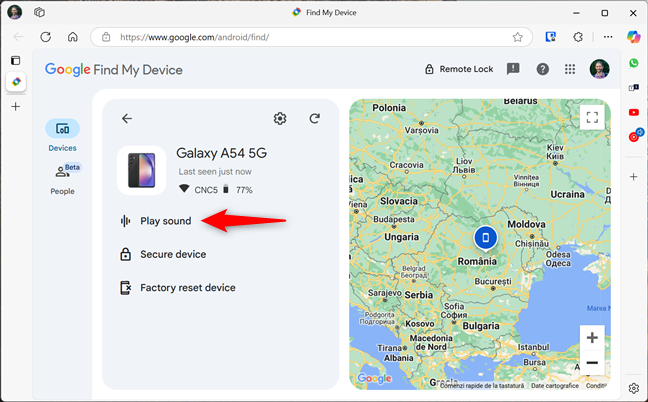Screen dimensions: 648x402
Task: Open Google apps grid
Action: (570, 69)
